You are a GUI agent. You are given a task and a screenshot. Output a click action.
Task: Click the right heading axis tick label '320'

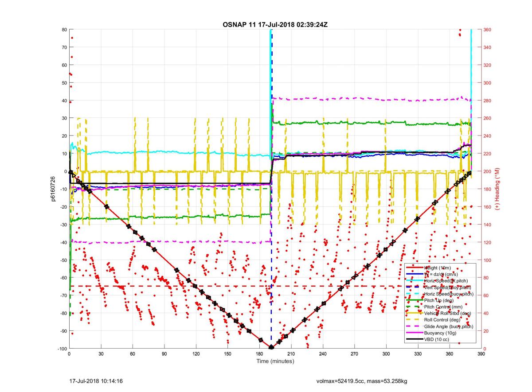pyautogui.click(x=488, y=65)
